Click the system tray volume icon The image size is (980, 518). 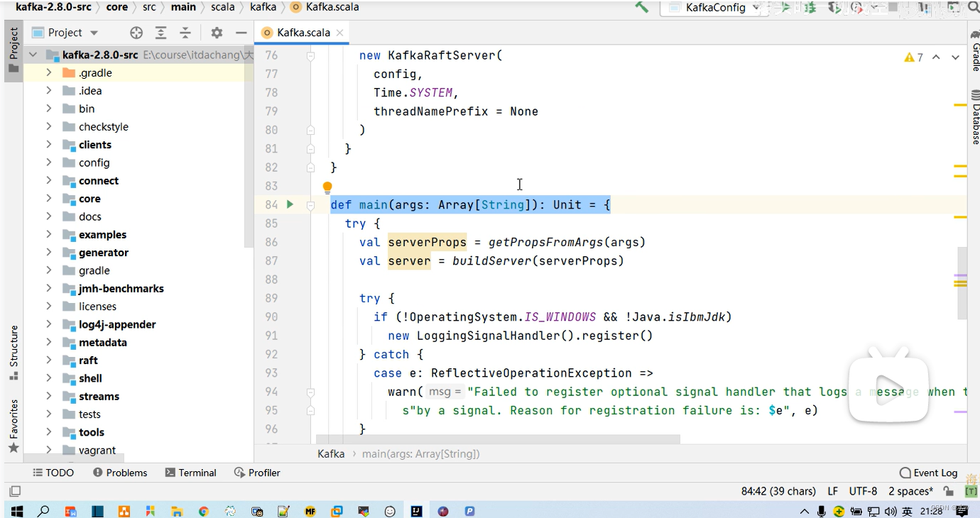tap(891, 511)
